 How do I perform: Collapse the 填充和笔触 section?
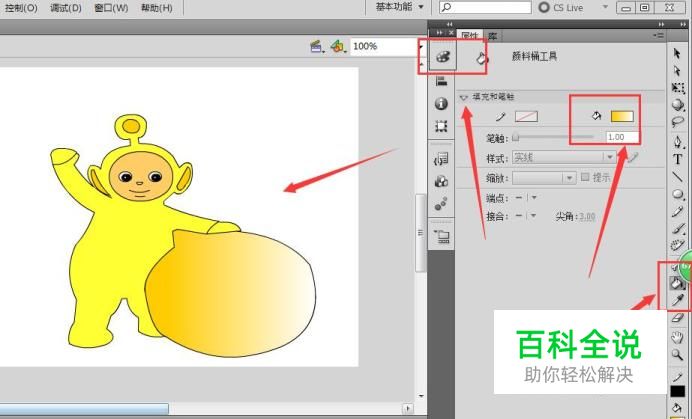point(463,97)
